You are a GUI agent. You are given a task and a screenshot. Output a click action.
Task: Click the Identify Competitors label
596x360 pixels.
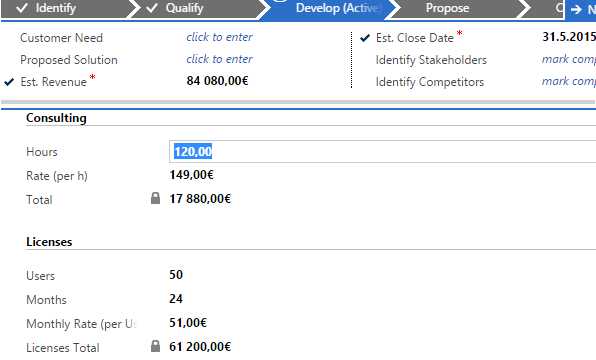click(430, 82)
